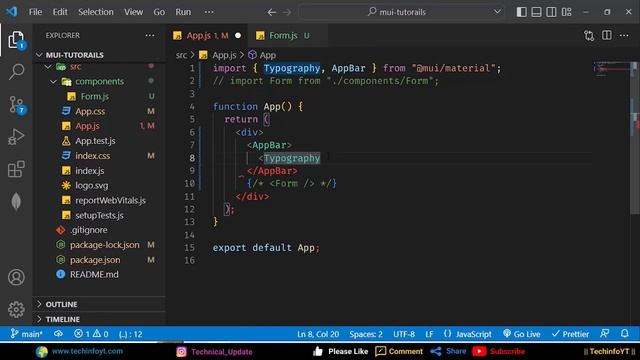Change JavaScript language mode
Viewport: 640px width, 360px height.
(473, 334)
